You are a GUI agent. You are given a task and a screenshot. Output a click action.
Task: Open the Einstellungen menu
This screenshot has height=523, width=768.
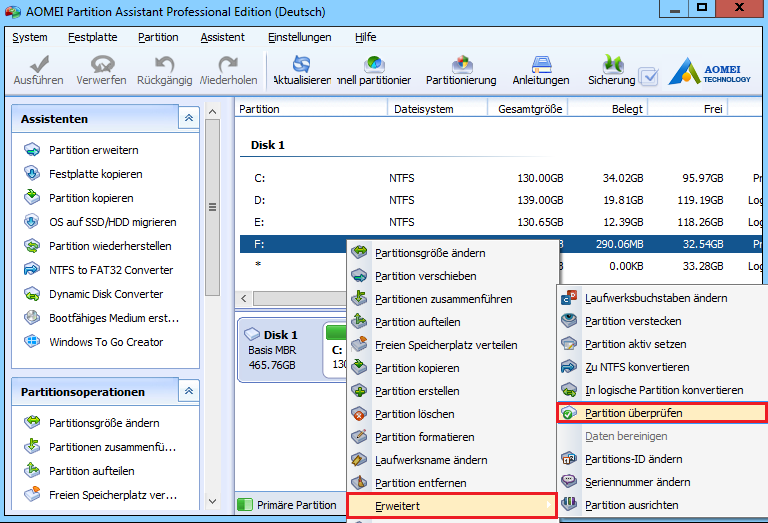299,37
